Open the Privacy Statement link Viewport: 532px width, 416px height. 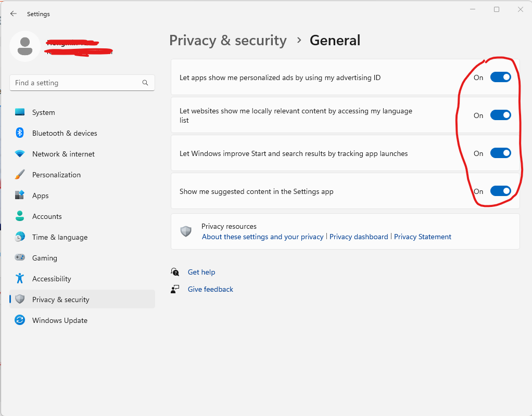(x=422, y=237)
